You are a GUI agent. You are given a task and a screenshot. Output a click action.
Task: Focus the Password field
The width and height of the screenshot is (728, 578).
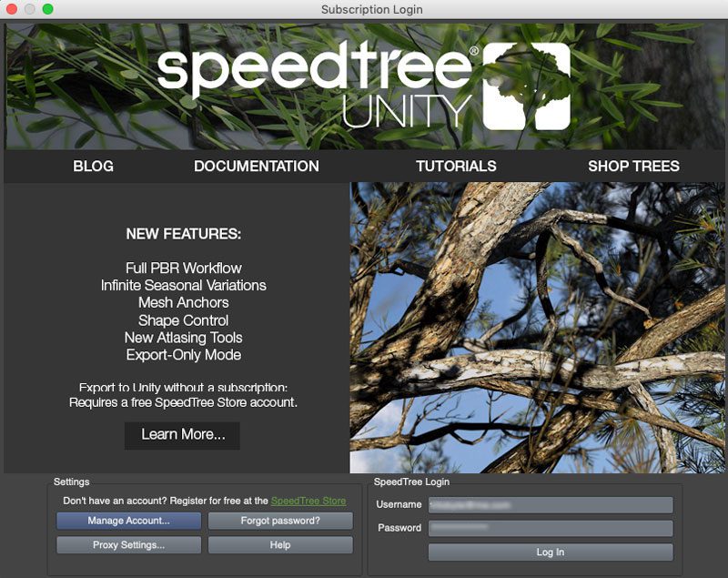tap(551, 528)
